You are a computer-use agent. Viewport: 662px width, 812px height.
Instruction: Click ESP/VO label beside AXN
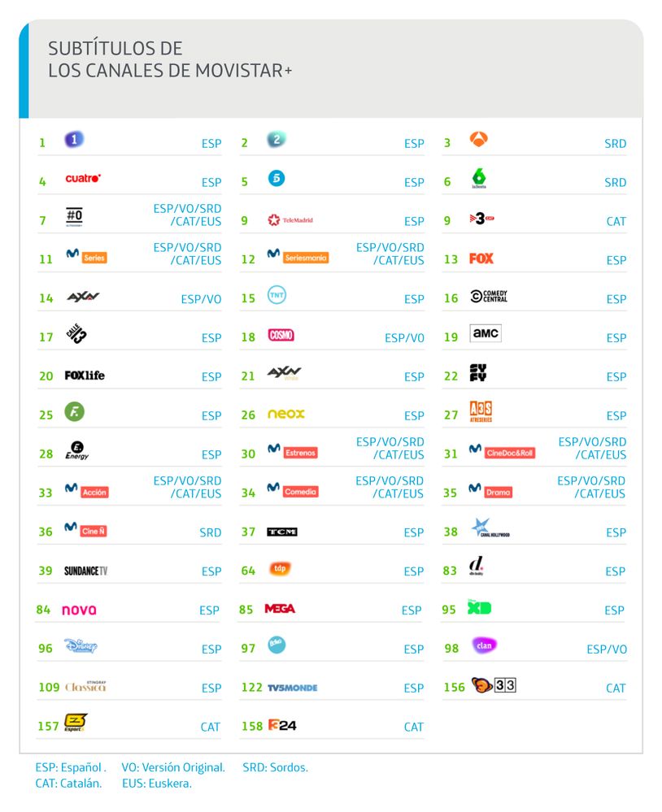click(x=201, y=299)
